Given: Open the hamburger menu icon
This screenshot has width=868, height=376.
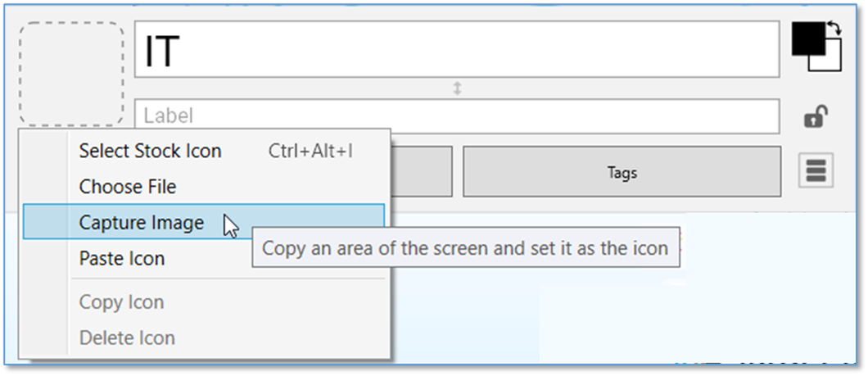Looking at the screenshot, I should click(816, 171).
